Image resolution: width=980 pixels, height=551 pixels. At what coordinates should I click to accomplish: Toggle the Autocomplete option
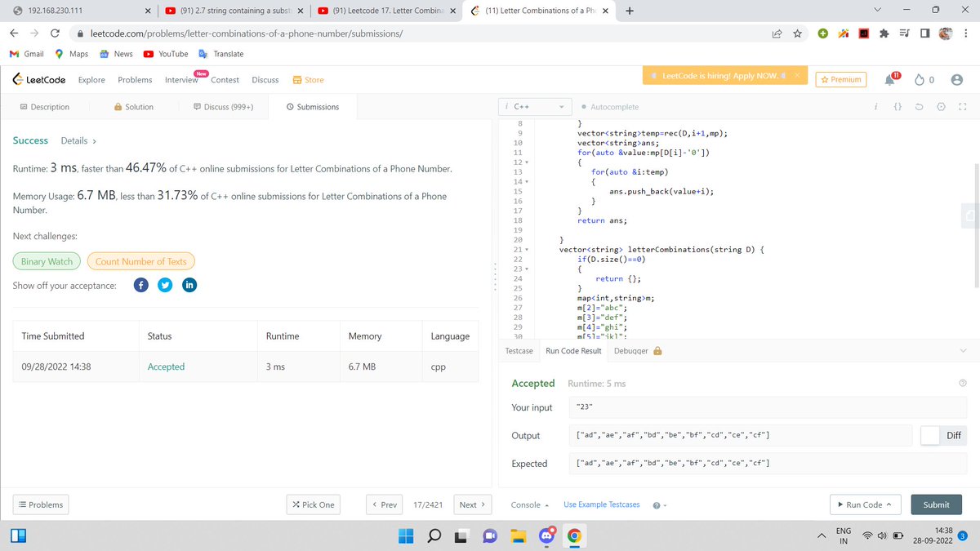point(610,107)
